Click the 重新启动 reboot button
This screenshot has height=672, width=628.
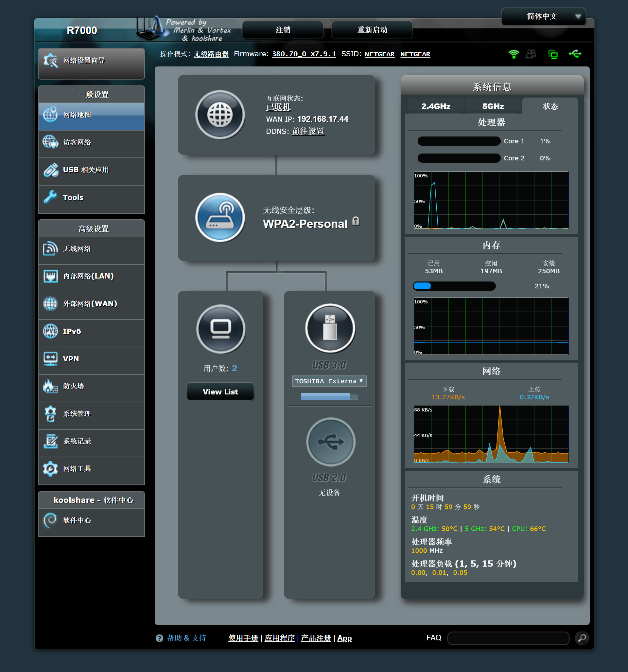[x=372, y=30]
